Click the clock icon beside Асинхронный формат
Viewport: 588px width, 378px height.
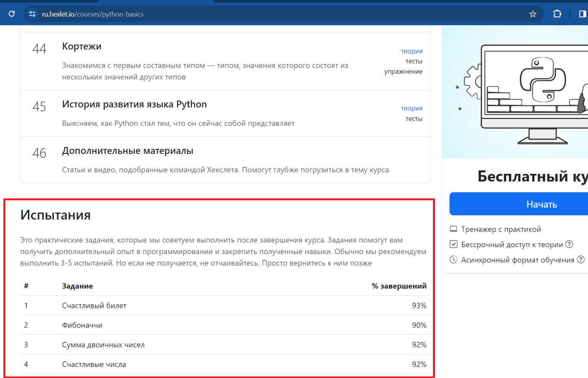[453, 260]
